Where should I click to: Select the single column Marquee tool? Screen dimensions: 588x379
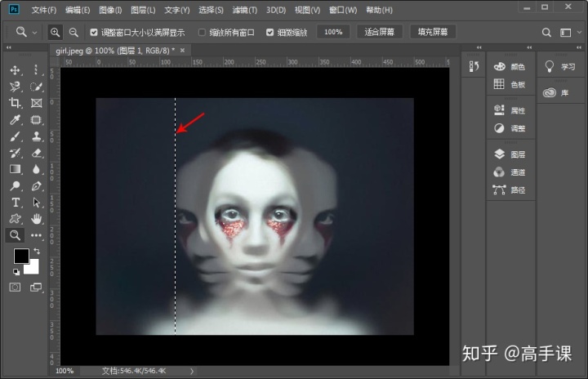(x=36, y=69)
